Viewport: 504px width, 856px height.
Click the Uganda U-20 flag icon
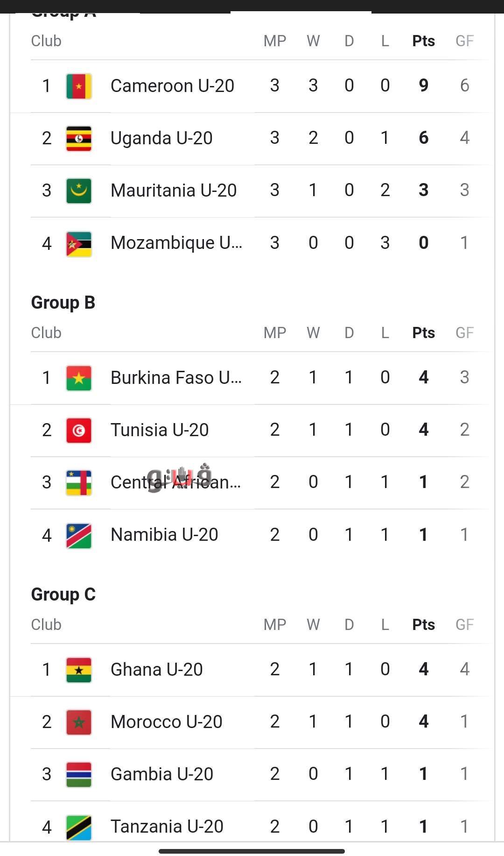coord(79,139)
